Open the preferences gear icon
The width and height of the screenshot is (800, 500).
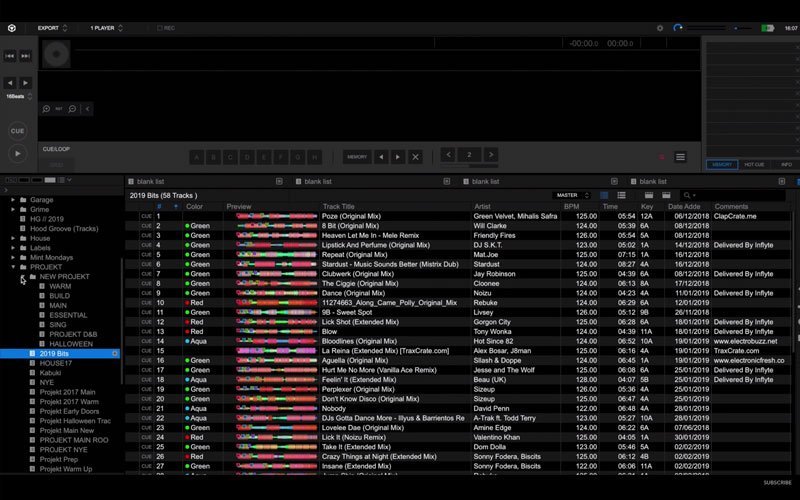click(660, 28)
